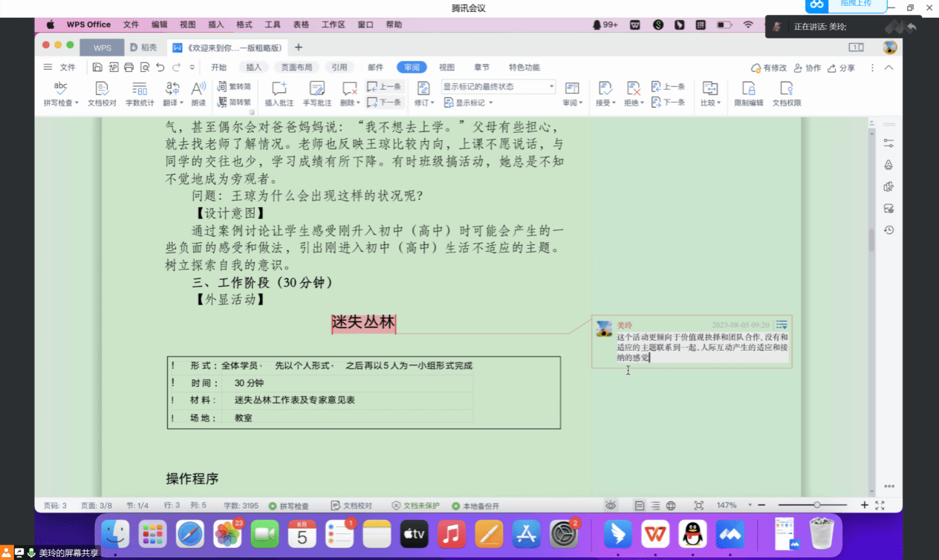Convert text using 繁转简 button
The image size is (939, 560).
[234, 86]
